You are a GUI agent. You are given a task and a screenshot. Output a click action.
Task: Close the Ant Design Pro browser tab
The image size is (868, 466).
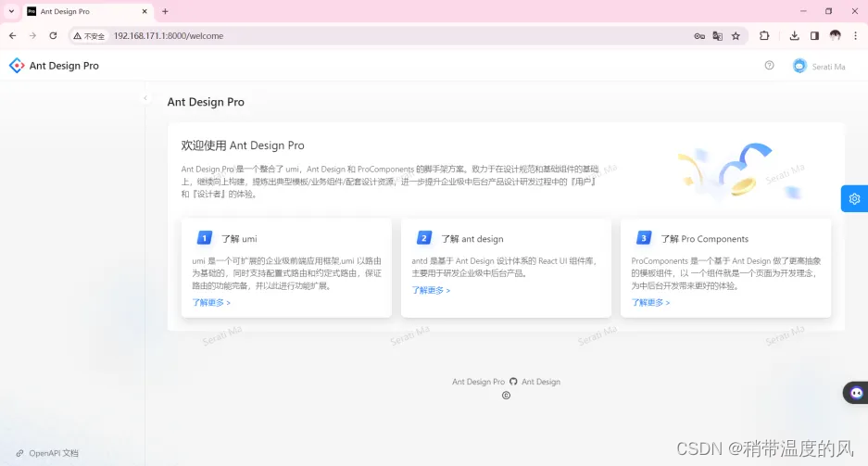pyautogui.click(x=145, y=11)
